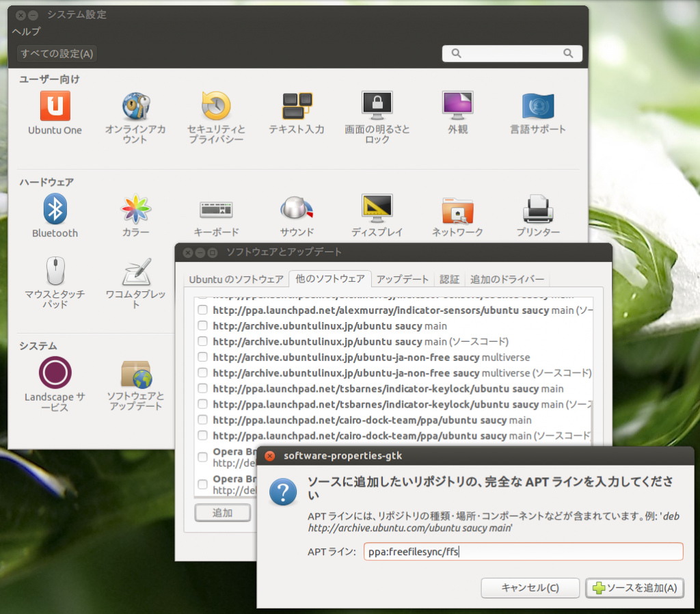Enable archive.ubuntulinux.jp/ubuntu saucy main (ソースコード) source
The width and height of the screenshot is (700, 614).
202,341
